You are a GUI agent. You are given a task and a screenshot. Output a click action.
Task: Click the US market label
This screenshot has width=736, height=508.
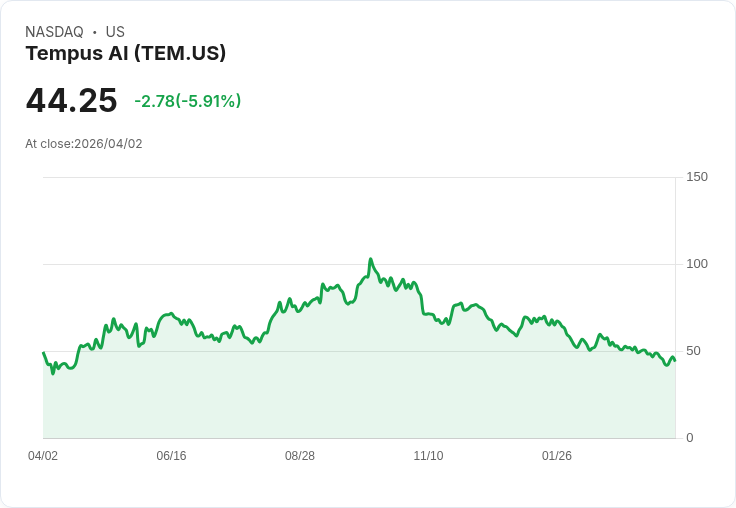coord(115,32)
